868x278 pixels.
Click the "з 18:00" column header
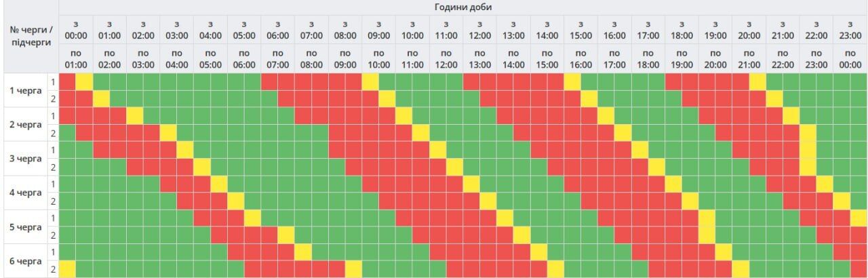[x=682, y=30]
